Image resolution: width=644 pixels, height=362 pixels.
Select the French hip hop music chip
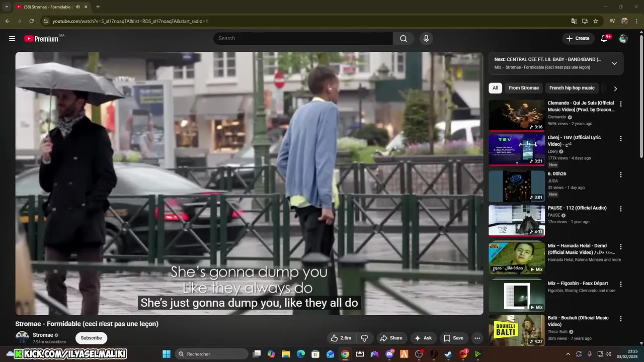point(572,88)
